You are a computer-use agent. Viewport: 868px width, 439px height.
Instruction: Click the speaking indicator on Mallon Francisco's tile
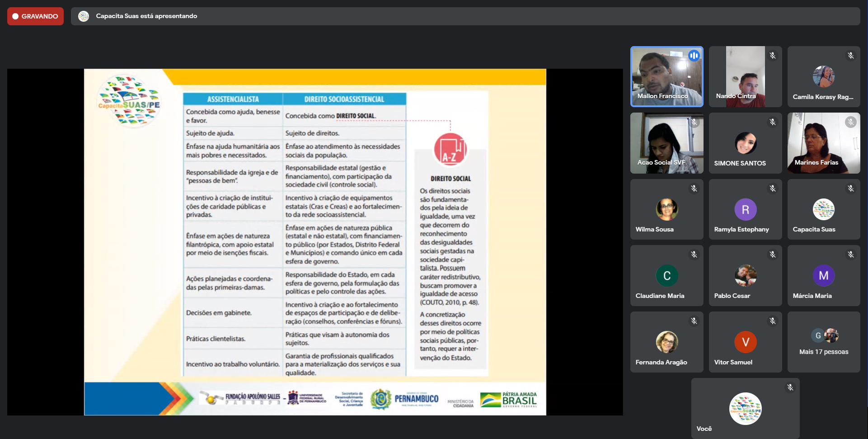[694, 56]
